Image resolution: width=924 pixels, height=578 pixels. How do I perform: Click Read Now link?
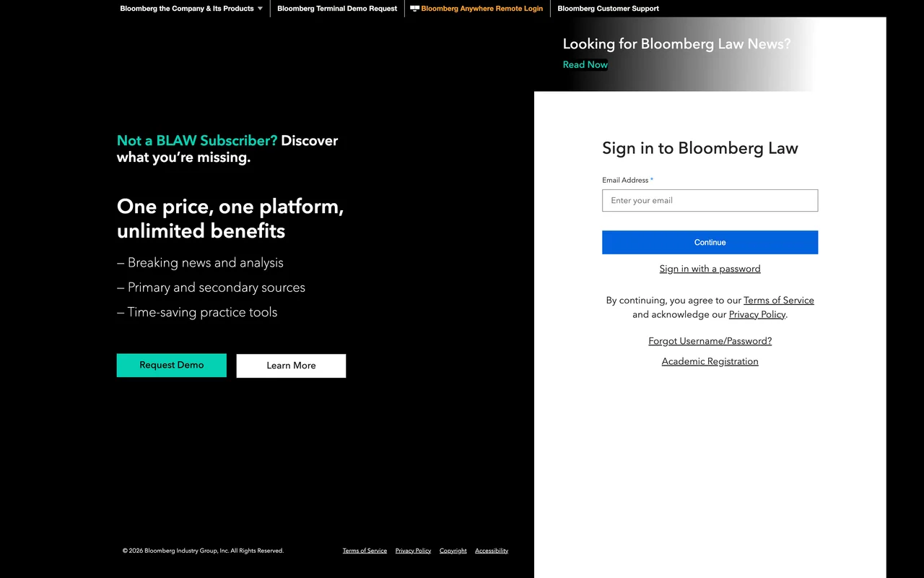click(585, 64)
